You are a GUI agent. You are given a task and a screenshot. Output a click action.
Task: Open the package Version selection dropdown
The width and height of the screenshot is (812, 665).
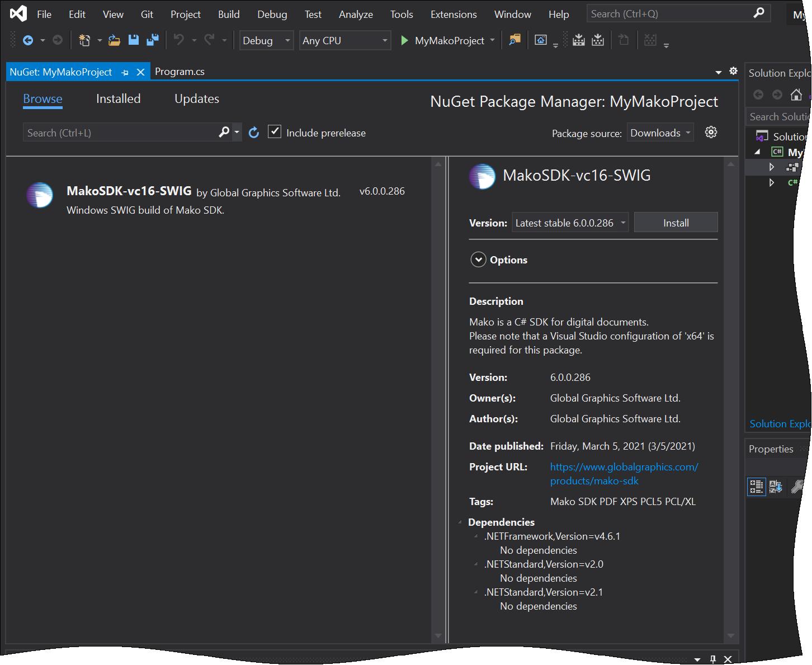[570, 223]
